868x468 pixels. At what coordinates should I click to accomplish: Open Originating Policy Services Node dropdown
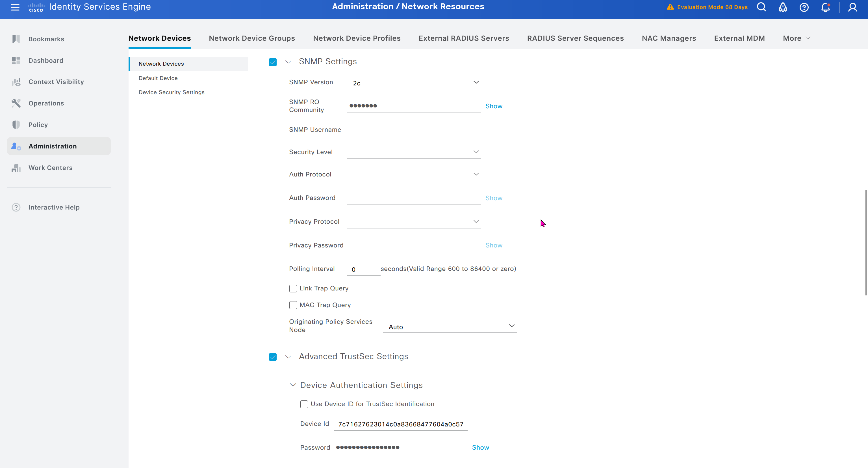pyautogui.click(x=450, y=326)
